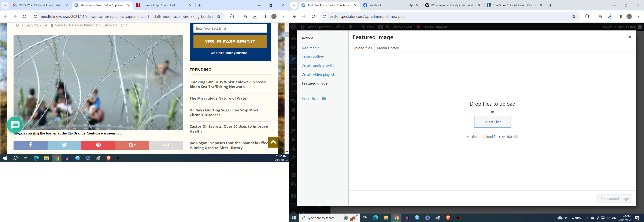Click the Facebook share button below article
This screenshot has width=644, height=222.
30,145
